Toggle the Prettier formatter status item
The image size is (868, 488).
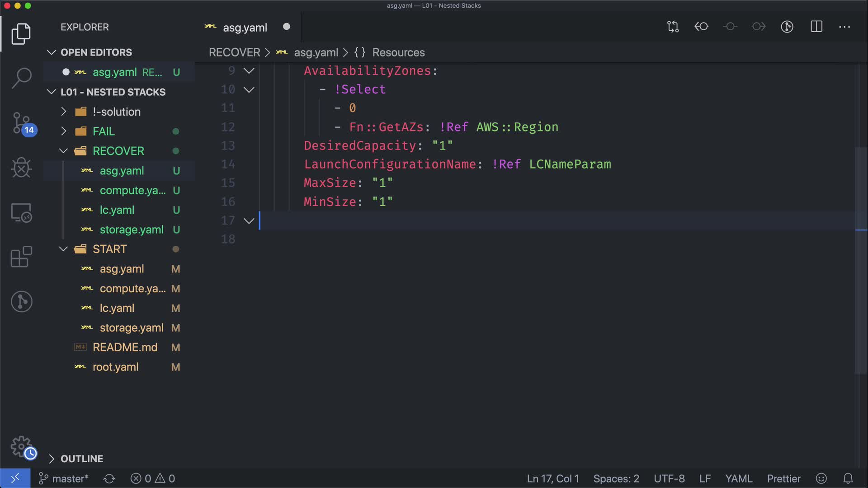pyautogui.click(x=783, y=479)
